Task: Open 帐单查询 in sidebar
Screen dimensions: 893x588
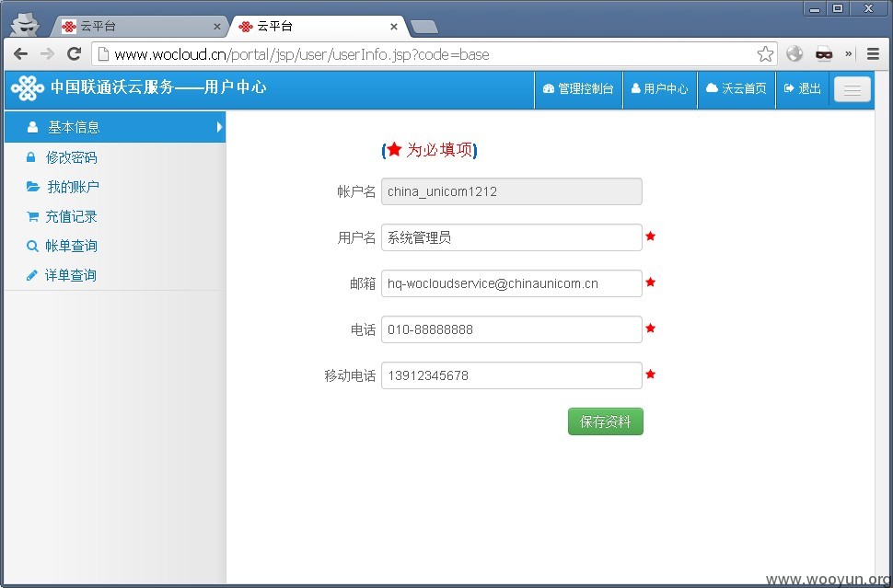Action: pos(115,246)
